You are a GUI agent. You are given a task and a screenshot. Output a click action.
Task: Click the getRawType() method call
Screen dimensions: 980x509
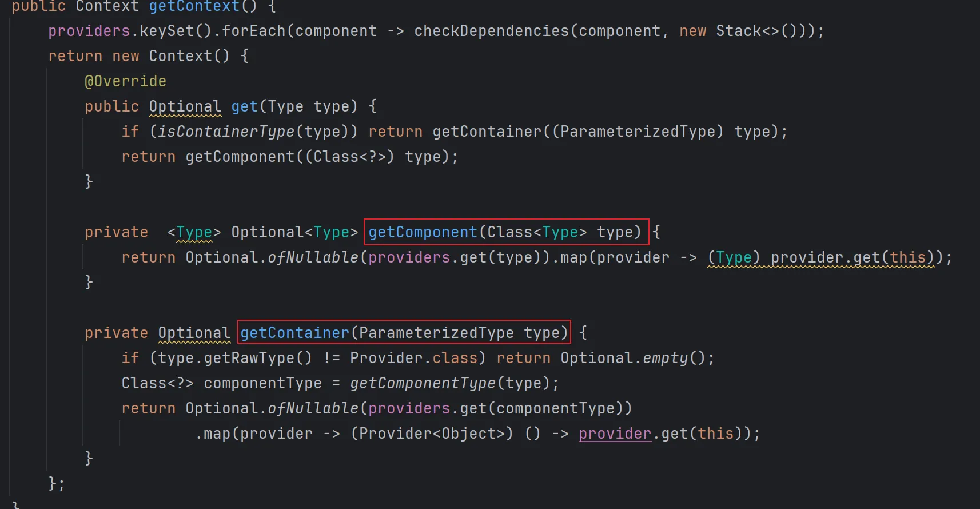pyautogui.click(x=257, y=358)
